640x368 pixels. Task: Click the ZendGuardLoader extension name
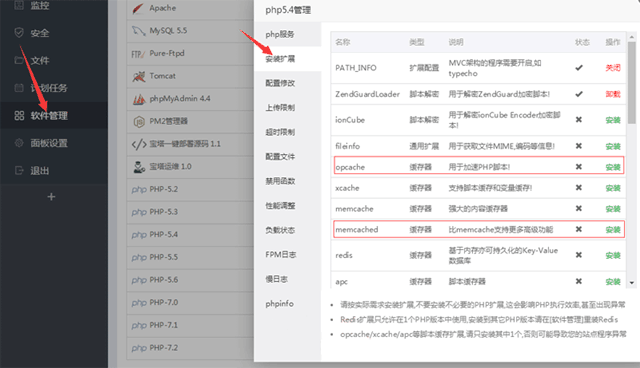[367, 94]
